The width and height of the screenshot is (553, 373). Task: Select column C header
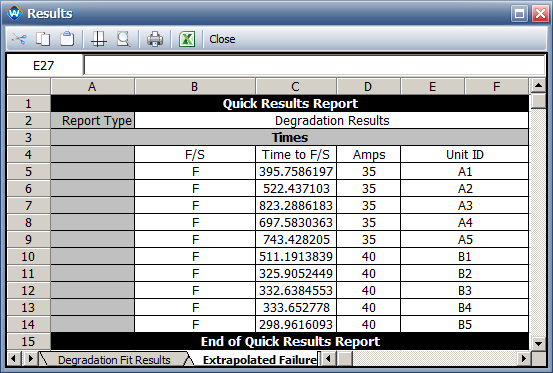click(x=296, y=86)
